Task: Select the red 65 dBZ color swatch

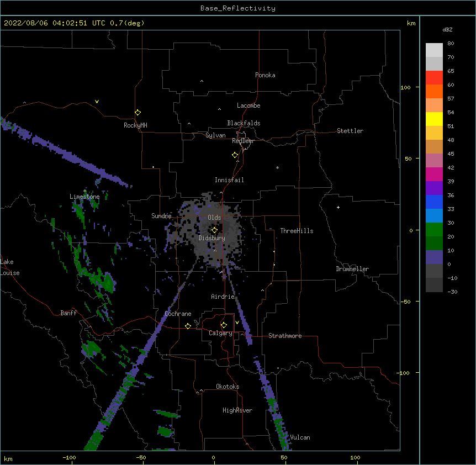Action: (434, 77)
